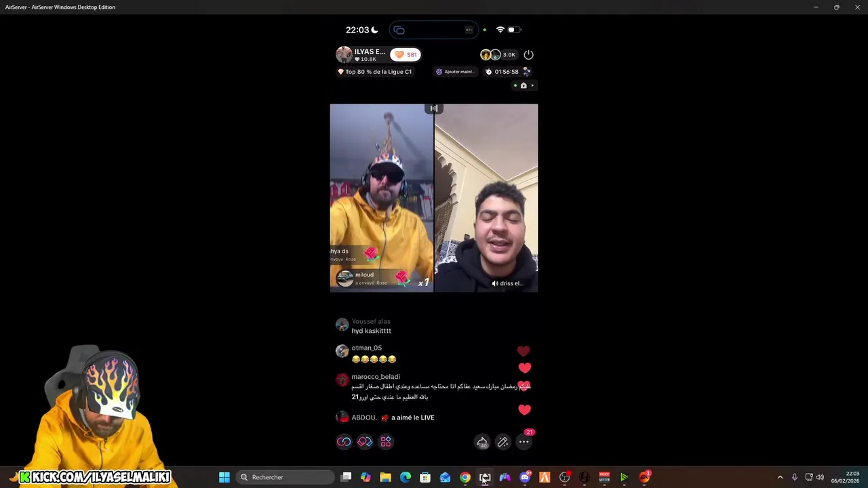The width and height of the screenshot is (868, 488).
Task: Open the 3.0K viewers list
Action: click(509, 54)
